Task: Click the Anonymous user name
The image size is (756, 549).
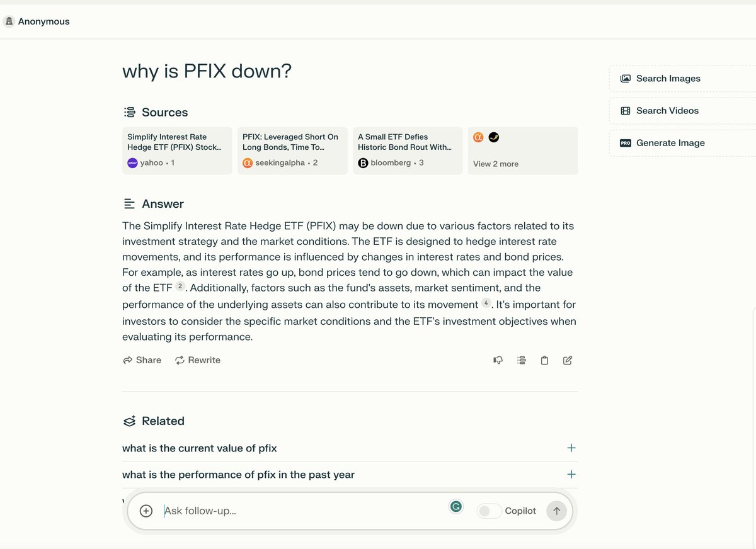Action: pos(44,21)
